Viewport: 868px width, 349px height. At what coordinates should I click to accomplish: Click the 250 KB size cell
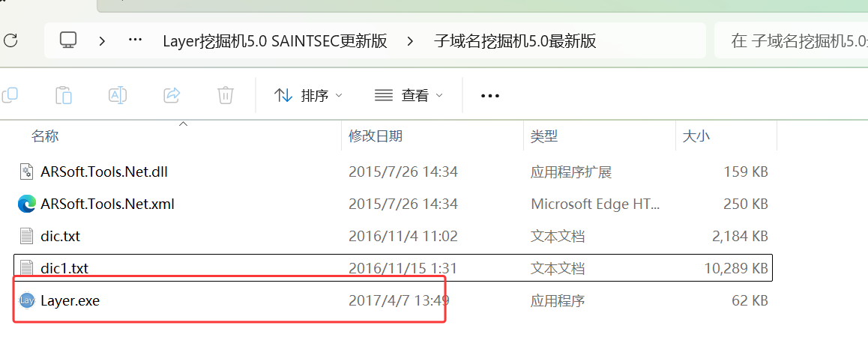coord(746,204)
